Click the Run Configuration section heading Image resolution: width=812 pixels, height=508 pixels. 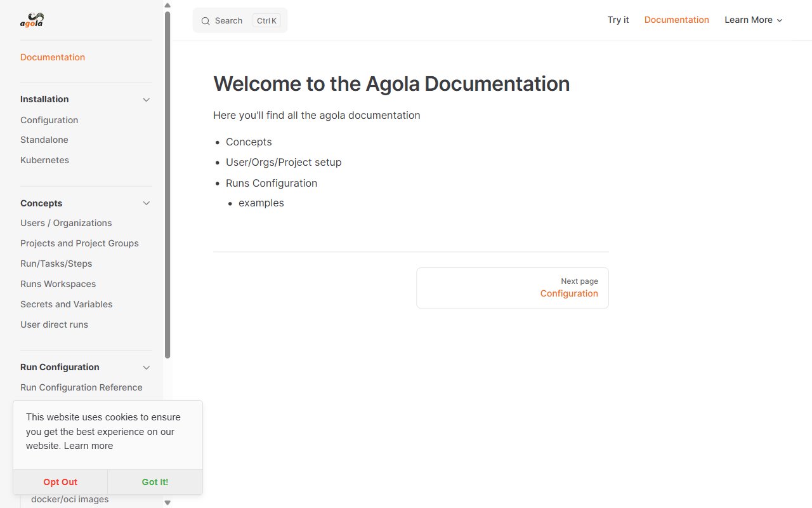pos(60,367)
